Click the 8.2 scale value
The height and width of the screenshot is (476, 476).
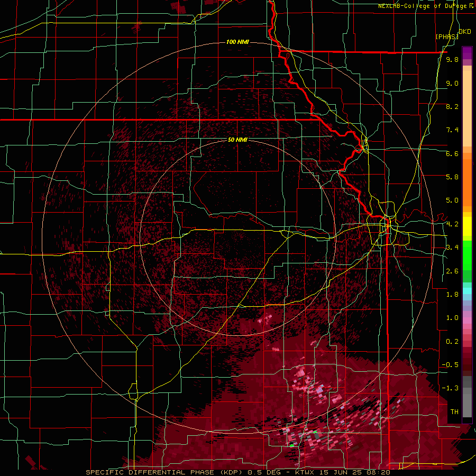[452, 106]
